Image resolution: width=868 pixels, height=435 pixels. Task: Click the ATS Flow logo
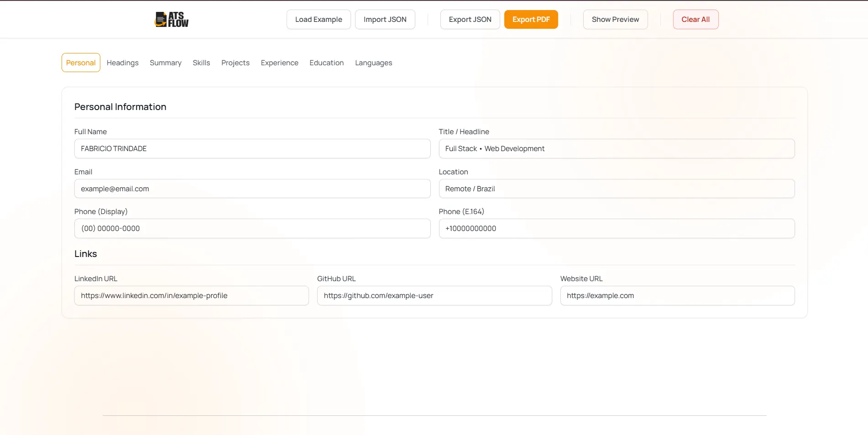172,20
